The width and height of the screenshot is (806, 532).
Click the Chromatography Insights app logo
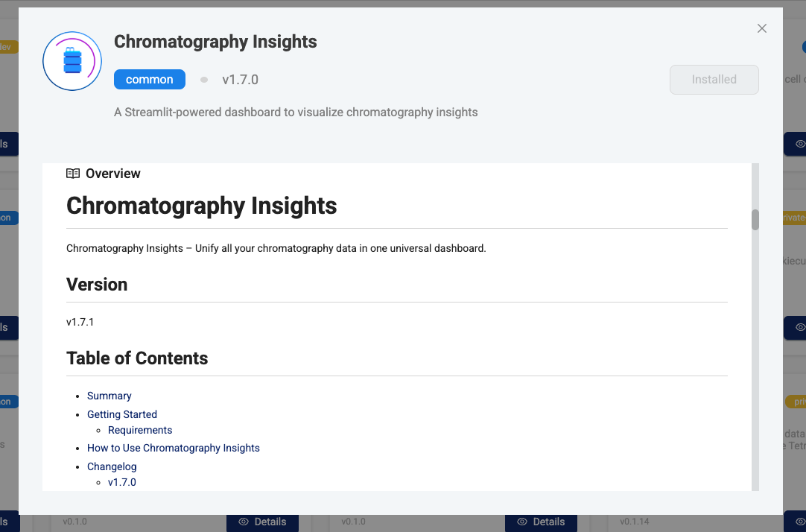[72, 61]
